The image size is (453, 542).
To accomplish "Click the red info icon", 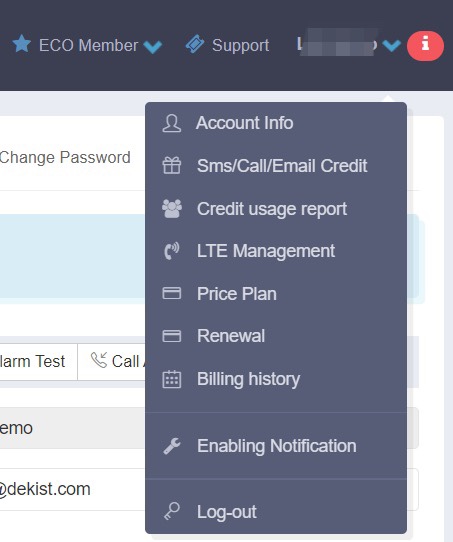I will 425,46.
